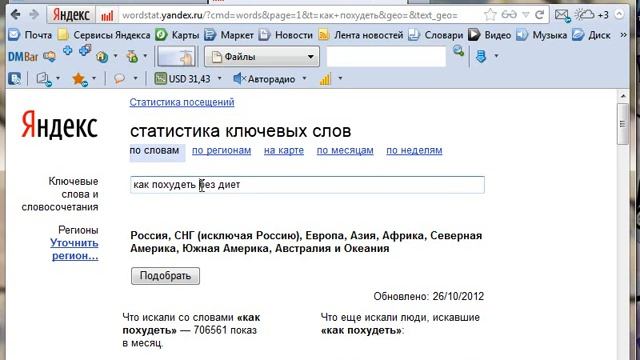Click the DMBar hand pointer button
Image resolution: width=640 pixels, height=360 pixels.
click(x=176, y=56)
